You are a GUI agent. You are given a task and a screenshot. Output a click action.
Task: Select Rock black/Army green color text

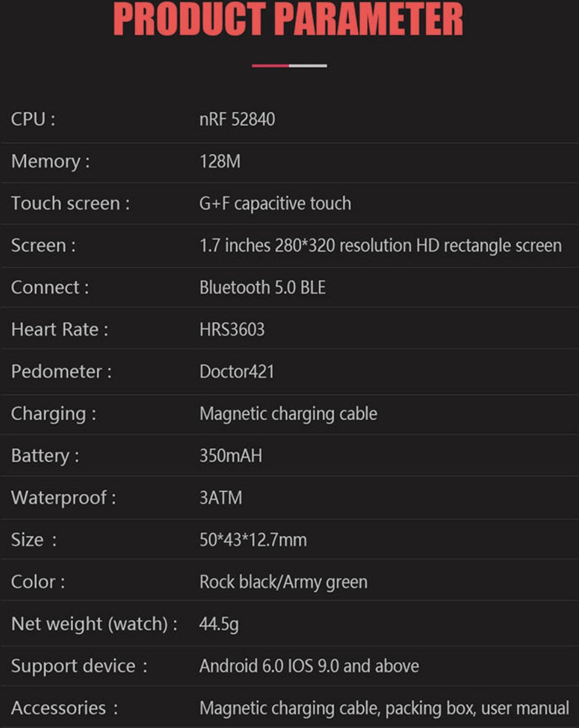click(283, 582)
